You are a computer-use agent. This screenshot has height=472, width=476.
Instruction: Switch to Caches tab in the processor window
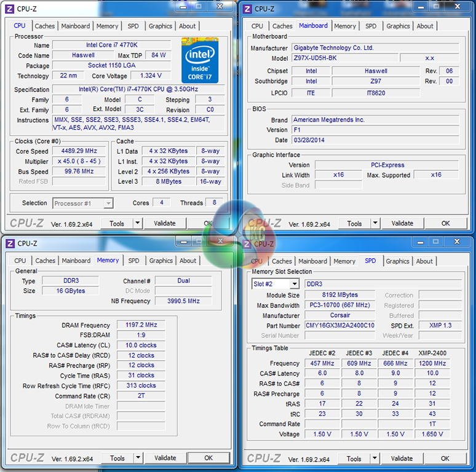pyautogui.click(x=45, y=26)
